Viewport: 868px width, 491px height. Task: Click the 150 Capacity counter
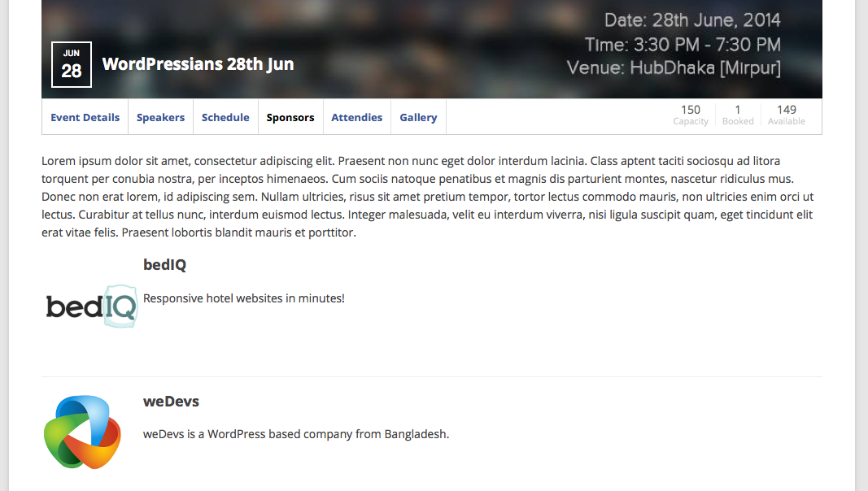[x=691, y=115]
